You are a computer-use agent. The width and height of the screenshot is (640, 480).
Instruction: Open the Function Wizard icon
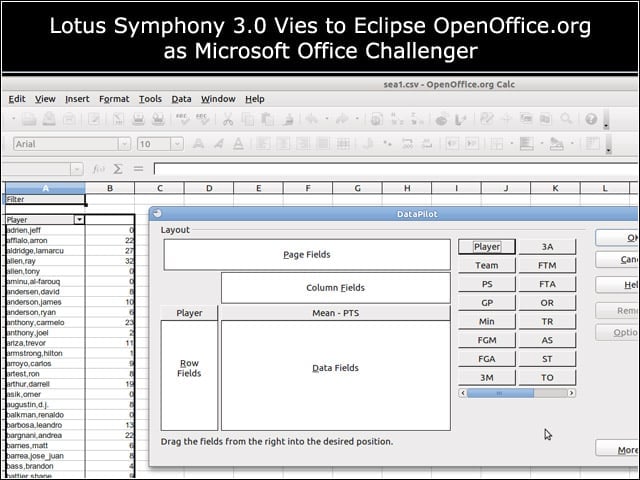98,169
